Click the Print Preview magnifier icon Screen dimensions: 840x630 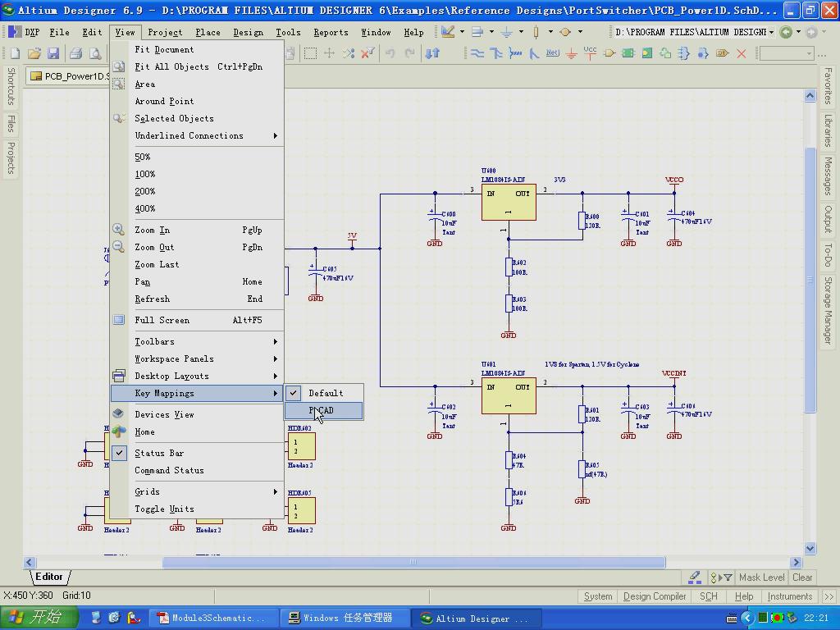95,53
